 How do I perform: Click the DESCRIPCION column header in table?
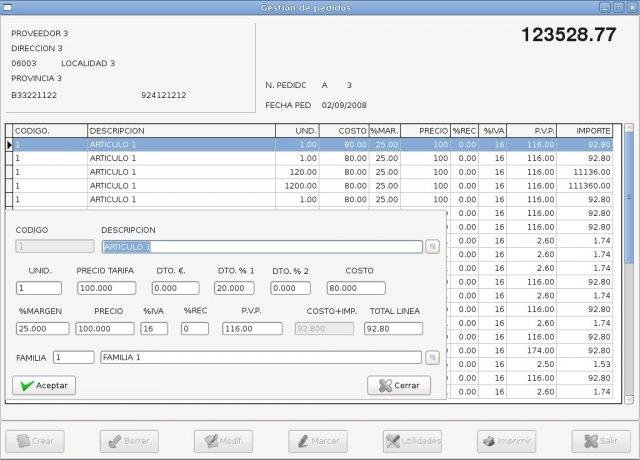[181, 131]
